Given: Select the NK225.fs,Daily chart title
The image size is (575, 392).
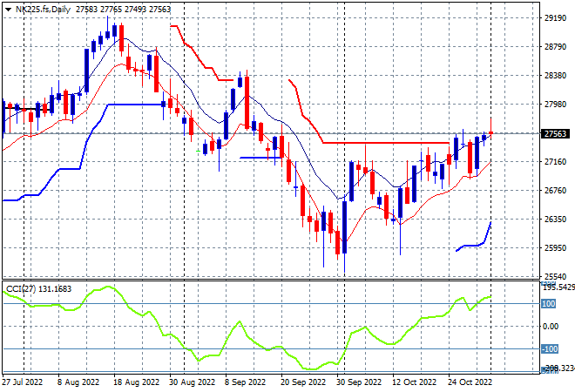Looking at the screenshot, I should [43, 10].
